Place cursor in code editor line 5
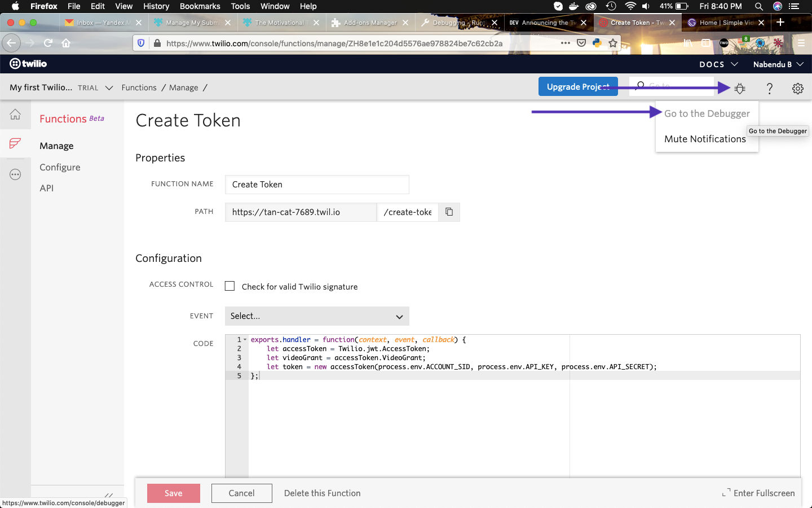The image size is (812, 508). 524,376
